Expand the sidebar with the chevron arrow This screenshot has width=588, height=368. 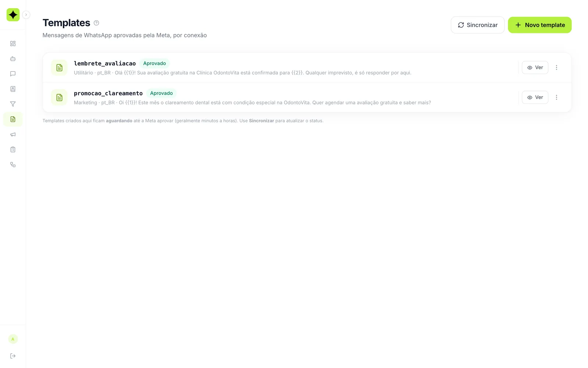point(26,15)
